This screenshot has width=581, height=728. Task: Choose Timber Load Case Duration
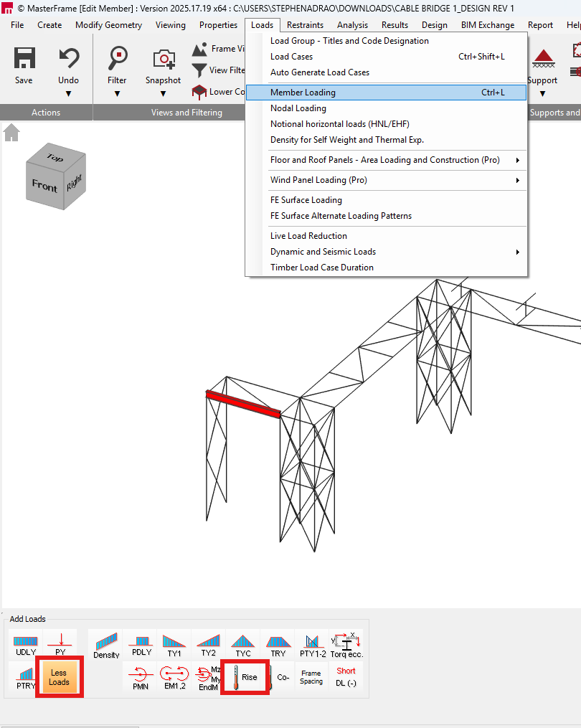click(x=386, y=268)
